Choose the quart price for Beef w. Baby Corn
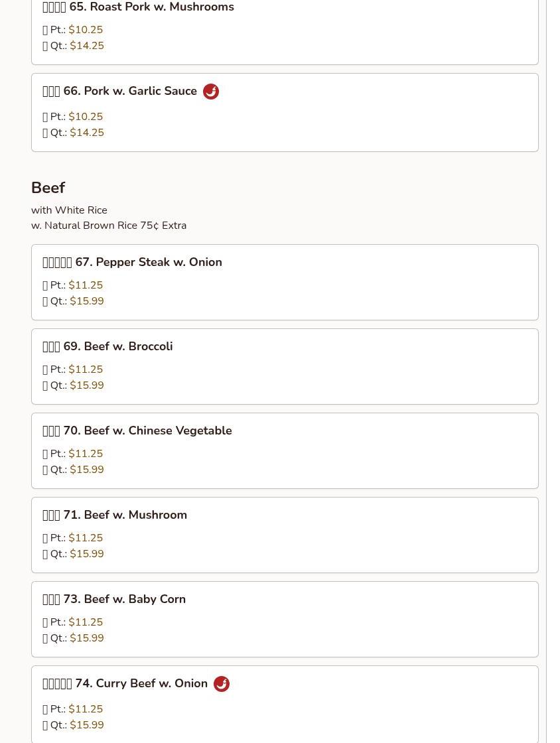 87,638
